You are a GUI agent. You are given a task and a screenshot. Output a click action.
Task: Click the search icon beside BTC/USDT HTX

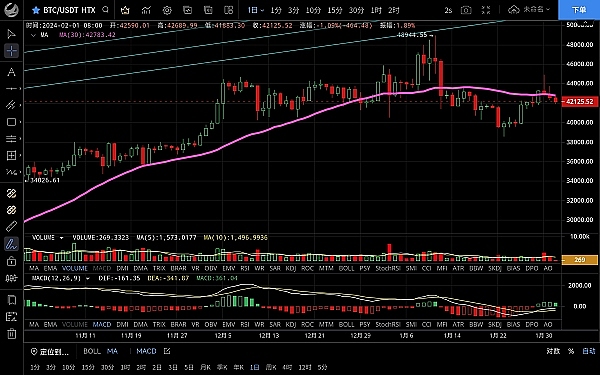pyautogui.click(x=106, y=10)
